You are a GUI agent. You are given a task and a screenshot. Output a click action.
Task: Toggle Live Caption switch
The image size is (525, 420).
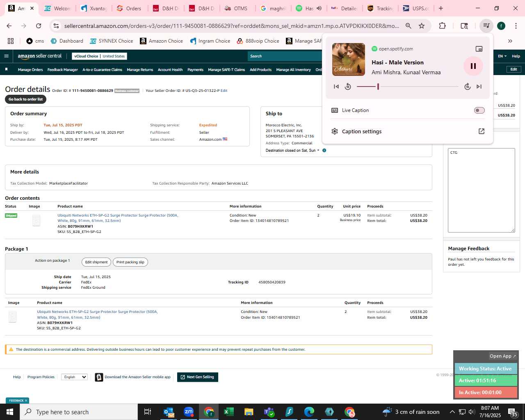[479, 110]
